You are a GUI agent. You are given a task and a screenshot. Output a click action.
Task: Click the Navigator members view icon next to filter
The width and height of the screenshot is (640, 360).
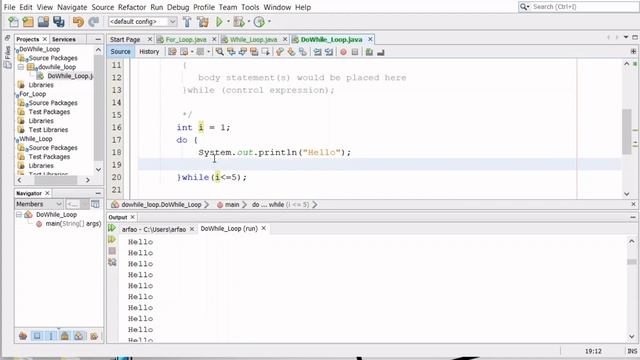tap(95, 204)
